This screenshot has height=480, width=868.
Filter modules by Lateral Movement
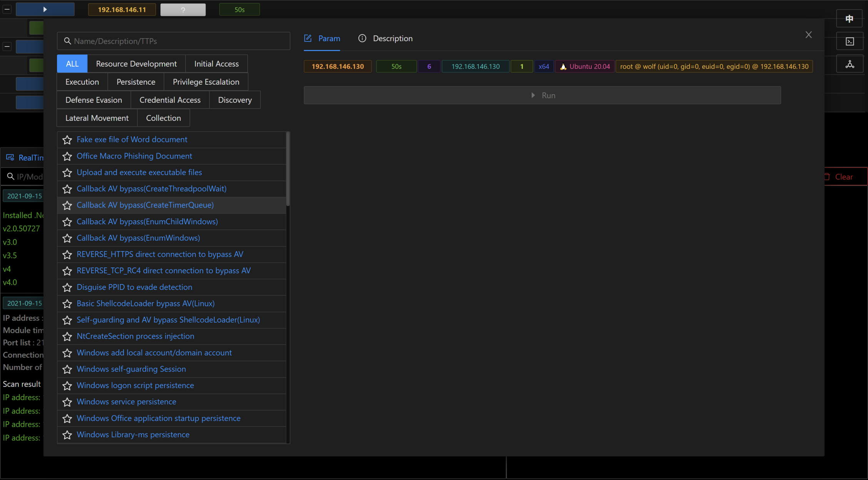pos(97,118)
